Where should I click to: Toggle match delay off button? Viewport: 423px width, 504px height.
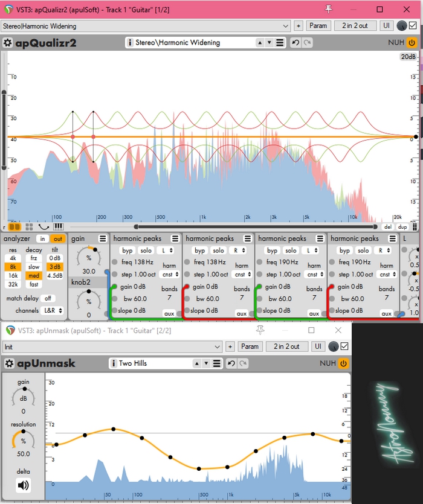[x=48, y=298]
